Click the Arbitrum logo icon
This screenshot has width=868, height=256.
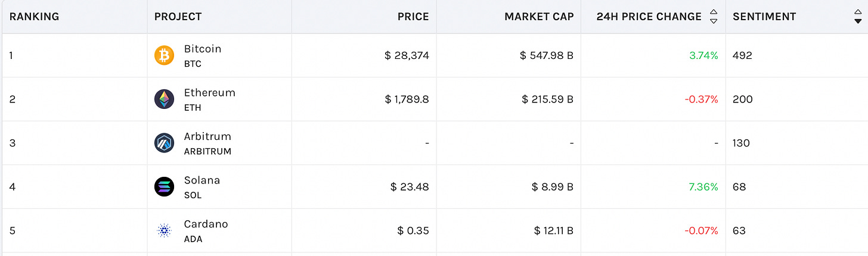coord(164,143)
